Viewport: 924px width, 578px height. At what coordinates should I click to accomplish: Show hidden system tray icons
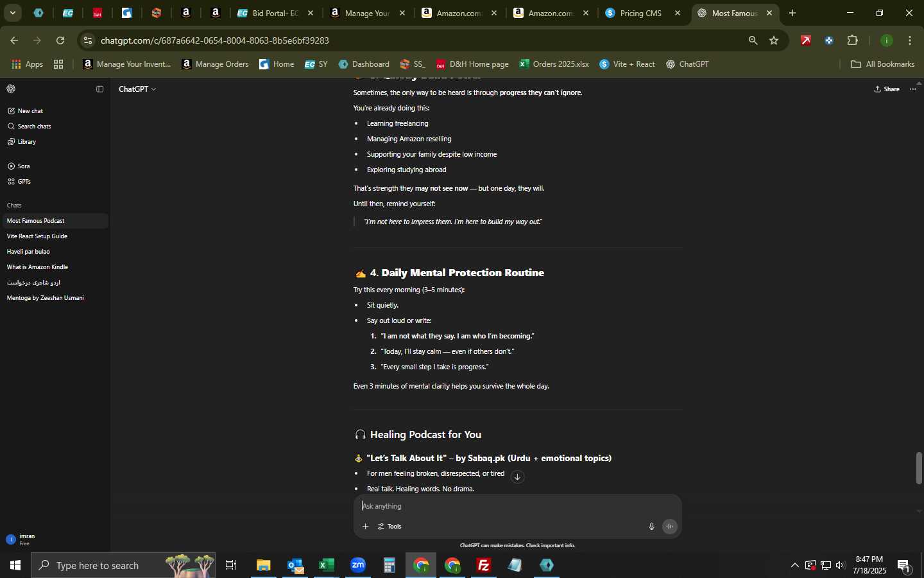tap(795, 565)
